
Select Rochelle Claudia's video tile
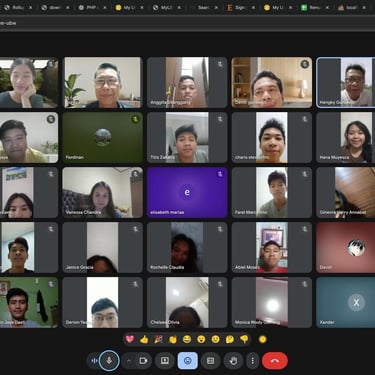187,248
